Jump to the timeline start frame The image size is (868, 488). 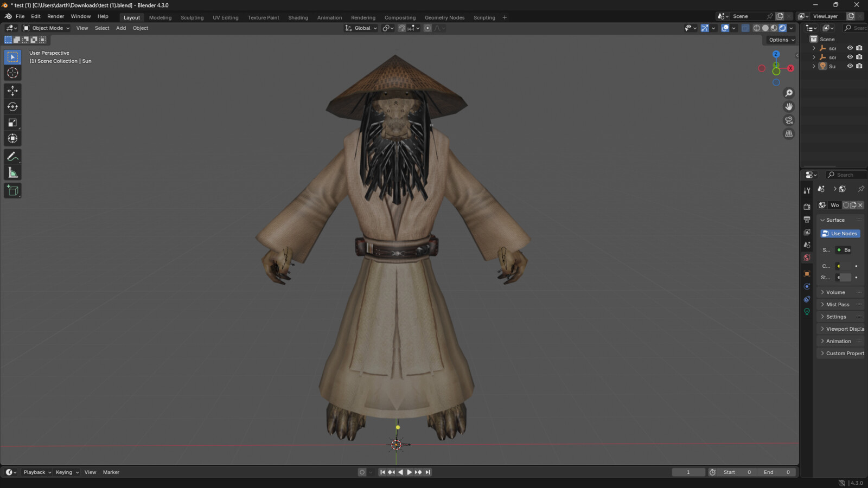tap(382, 472)
